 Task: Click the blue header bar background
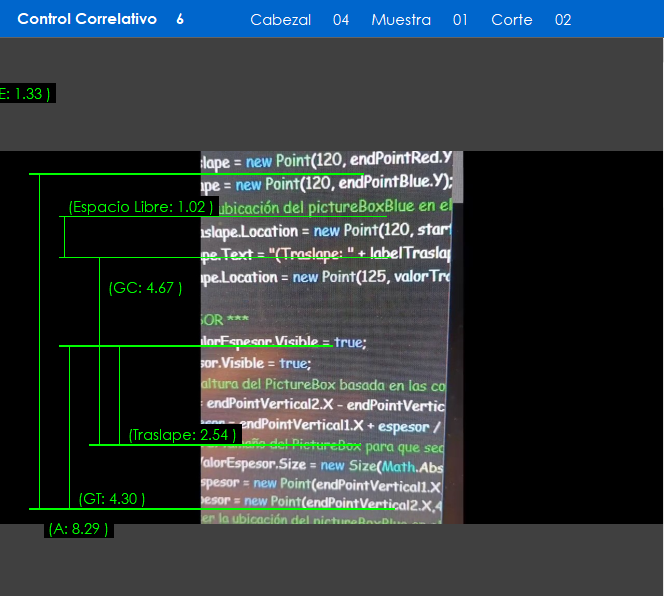(x=620, y=19)
